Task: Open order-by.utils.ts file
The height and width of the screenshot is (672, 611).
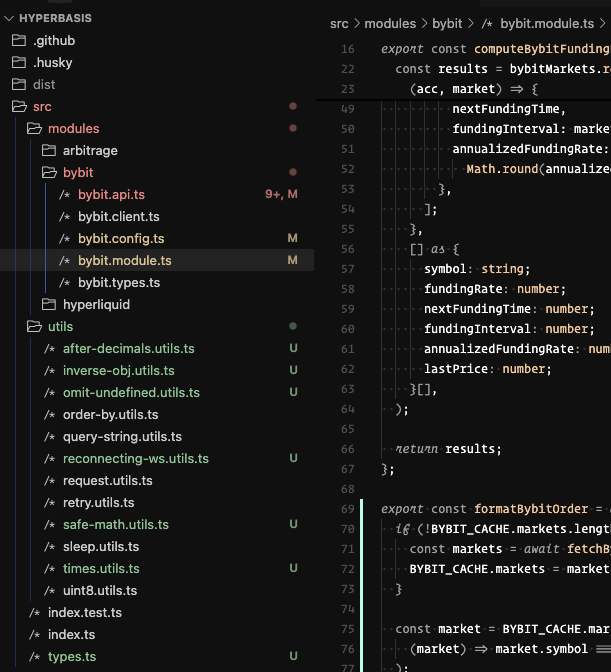Action: click(x=111, y=414)
